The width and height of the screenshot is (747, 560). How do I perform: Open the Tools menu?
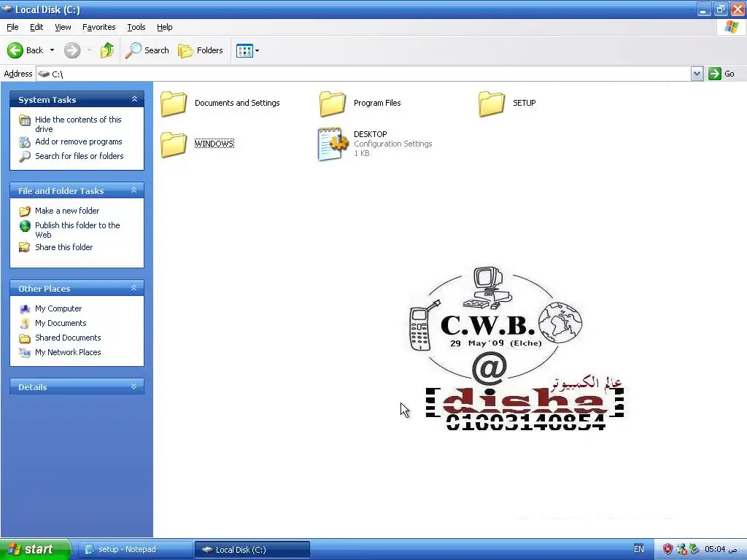click(x=136, y=27)
